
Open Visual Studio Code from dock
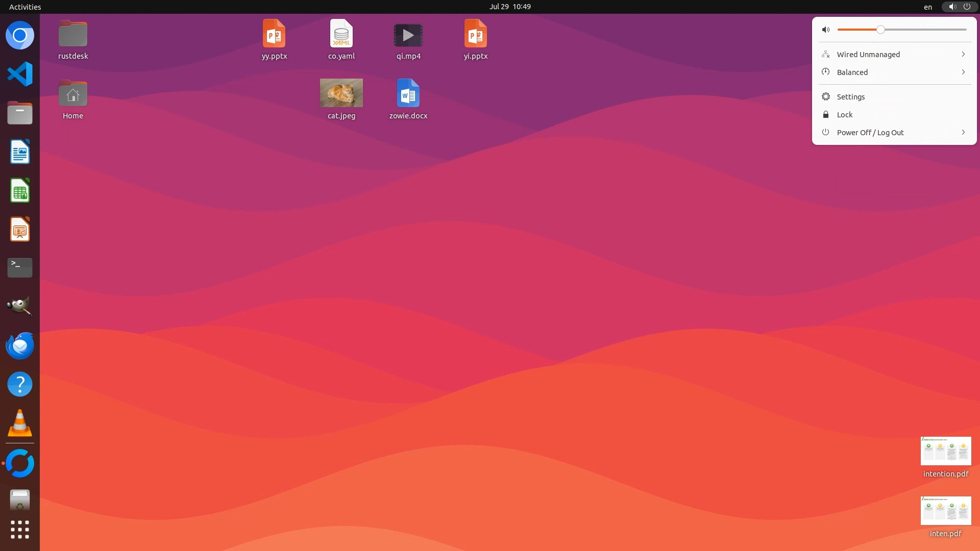(x=20, y=74)
